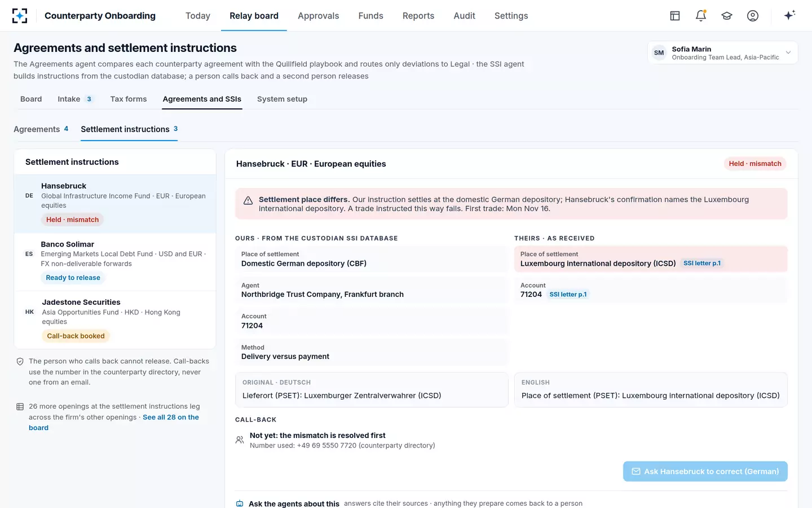Click the Held · mismatch badge in detail header
This screenshot has width=812, height=508.
click(x=755, y=164)
